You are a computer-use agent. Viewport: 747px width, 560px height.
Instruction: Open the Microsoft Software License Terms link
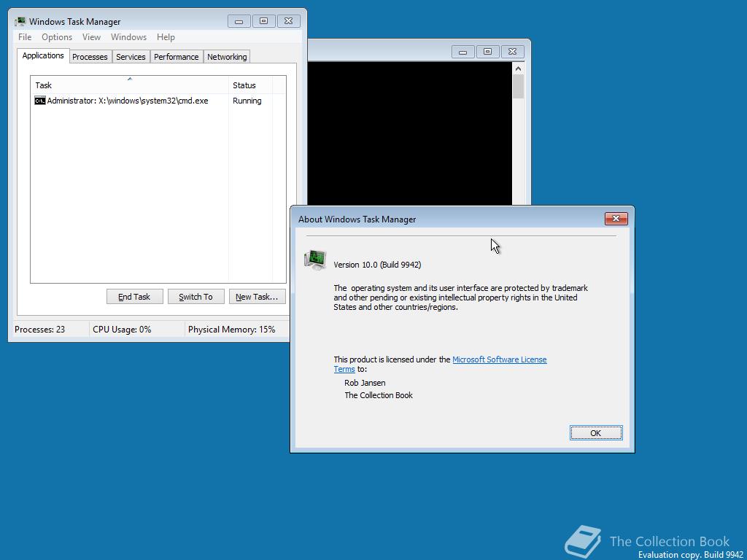click(x=499, y=359)
